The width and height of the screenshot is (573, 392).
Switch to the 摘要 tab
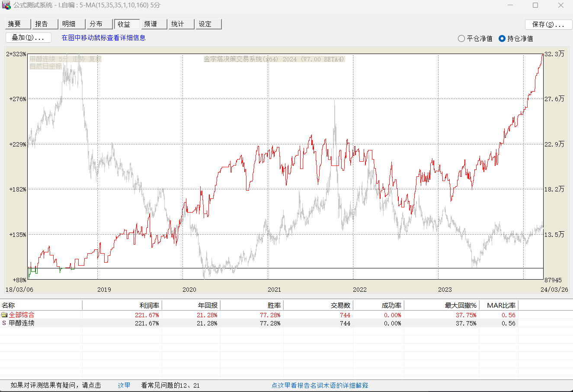click(19, 24)
